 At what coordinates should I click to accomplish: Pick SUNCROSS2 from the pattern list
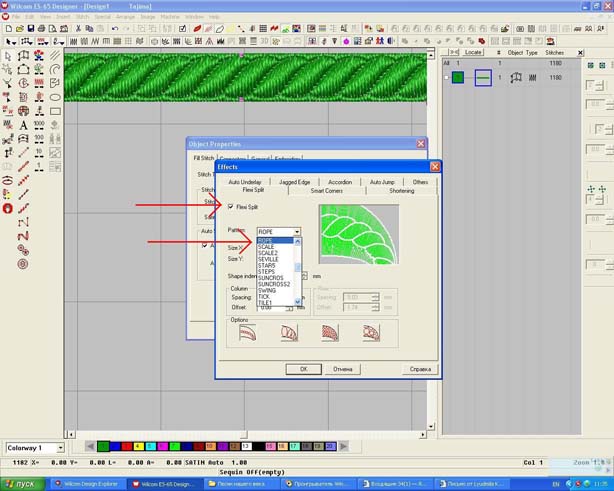(273, 284)
